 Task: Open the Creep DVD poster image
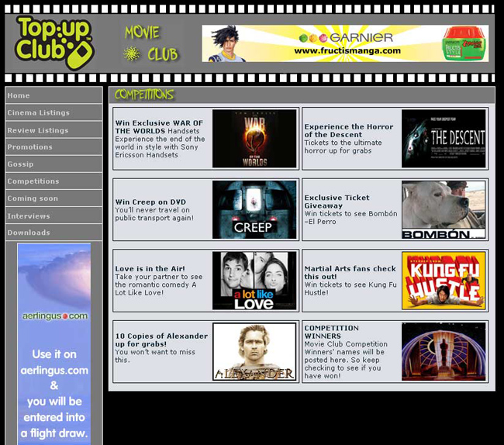pos(254,209)
